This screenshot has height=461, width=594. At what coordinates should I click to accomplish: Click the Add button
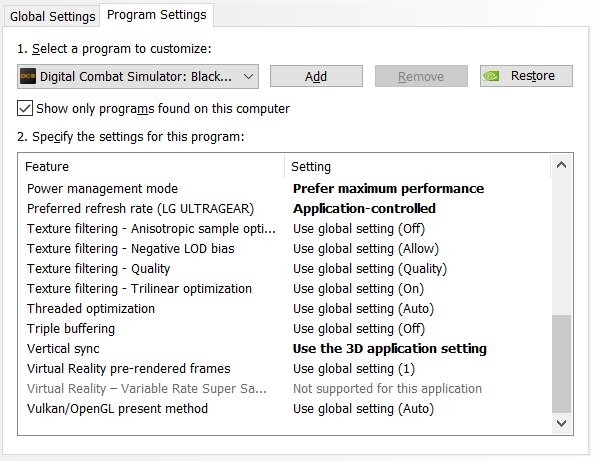point(316,76)
